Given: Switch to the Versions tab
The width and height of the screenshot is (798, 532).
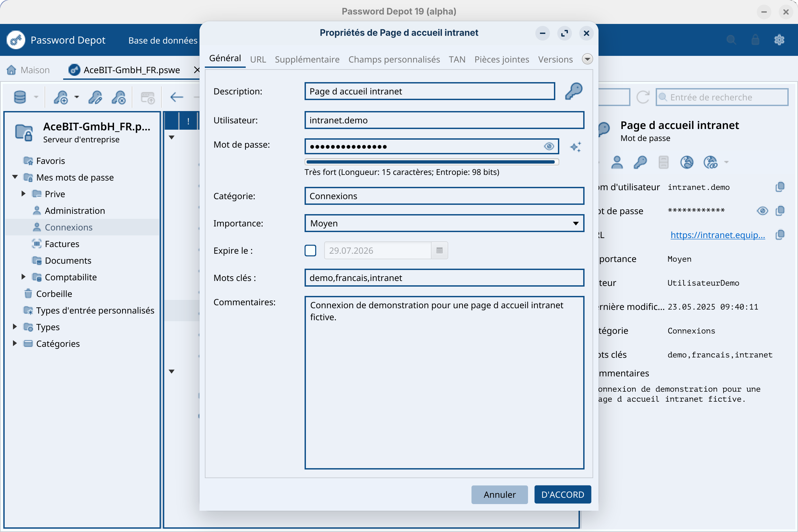Looking at the screenshot, I should pyautogui.click(x=555, y=60).
